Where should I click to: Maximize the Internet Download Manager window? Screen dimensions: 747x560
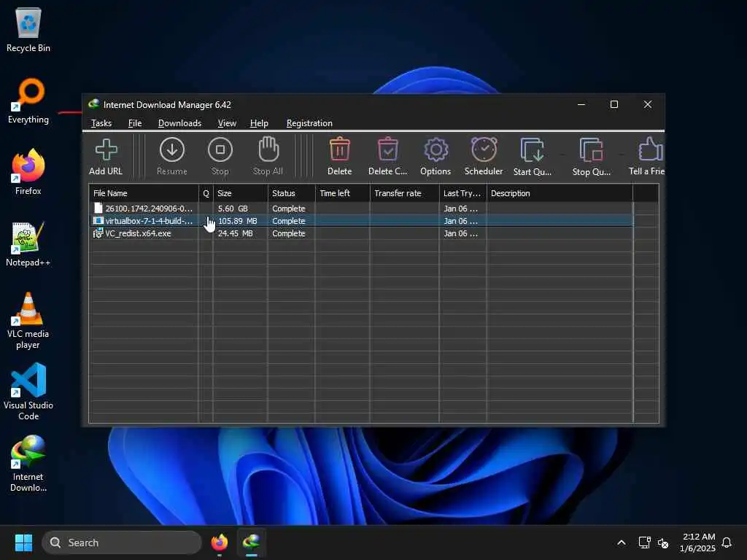(x=614, y=104)
